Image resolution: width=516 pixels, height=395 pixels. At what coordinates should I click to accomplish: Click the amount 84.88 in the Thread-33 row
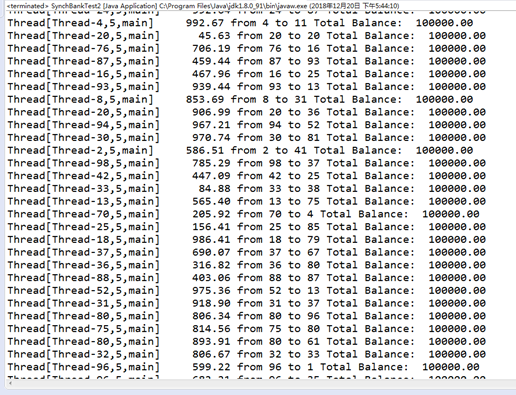click(x=214, y=189)
